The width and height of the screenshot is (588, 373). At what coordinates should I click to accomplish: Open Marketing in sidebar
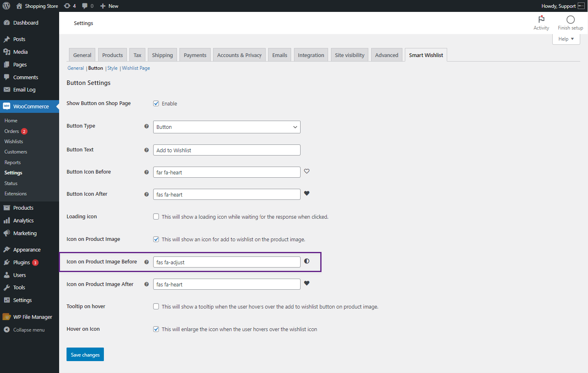pyautogui.click(x=30, y=233)
